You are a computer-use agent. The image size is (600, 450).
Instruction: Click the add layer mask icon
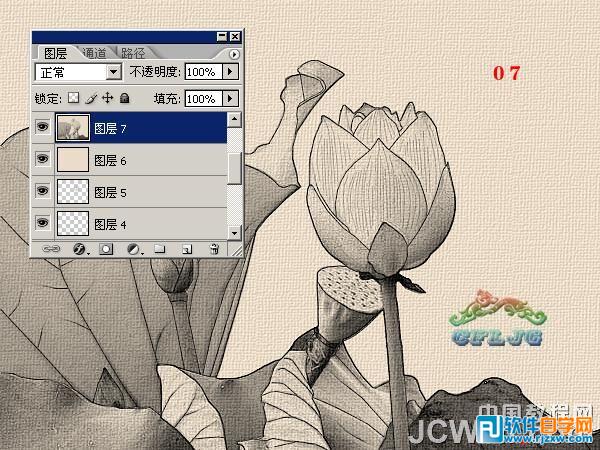click(106, 249)
